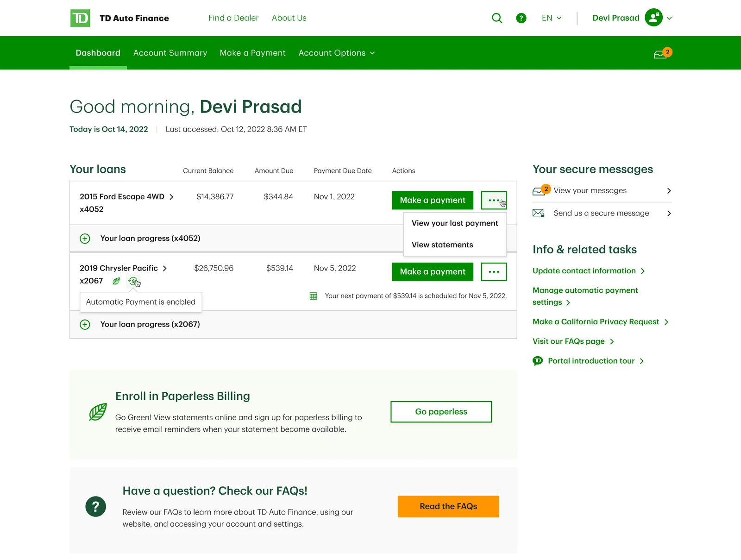
Task: Click View your messages text
Action: [x=590, y=190]
